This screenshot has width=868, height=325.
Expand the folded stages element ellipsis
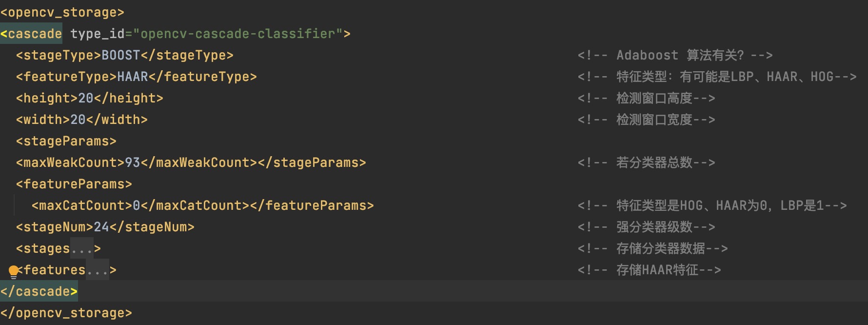(82, 249)
